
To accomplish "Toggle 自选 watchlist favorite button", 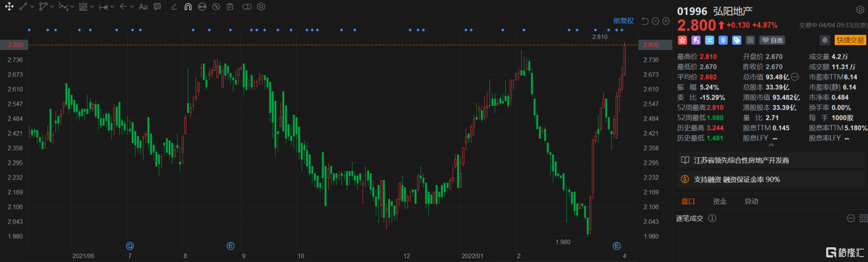I will (772, 40).
